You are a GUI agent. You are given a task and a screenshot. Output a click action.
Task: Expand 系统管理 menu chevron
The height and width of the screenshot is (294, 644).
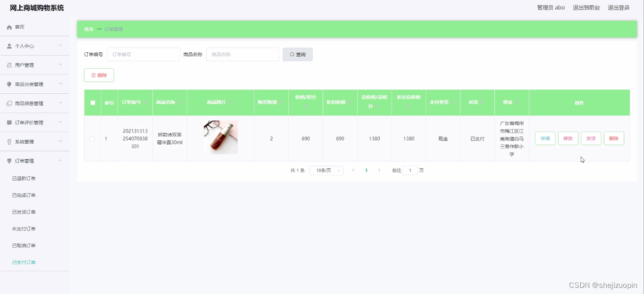tap(60, 141)
